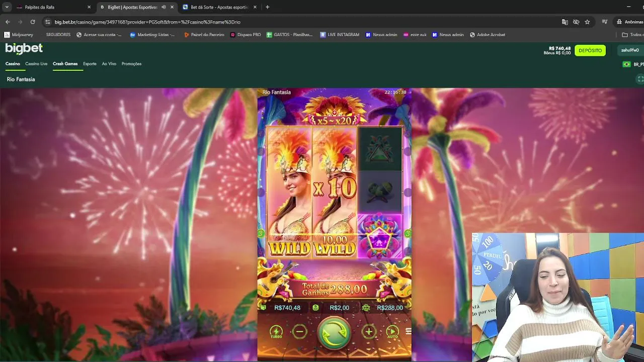Screen dimensions: 644x362
Task: Decrease the bet with the minus button
Action: click(299, 331)
